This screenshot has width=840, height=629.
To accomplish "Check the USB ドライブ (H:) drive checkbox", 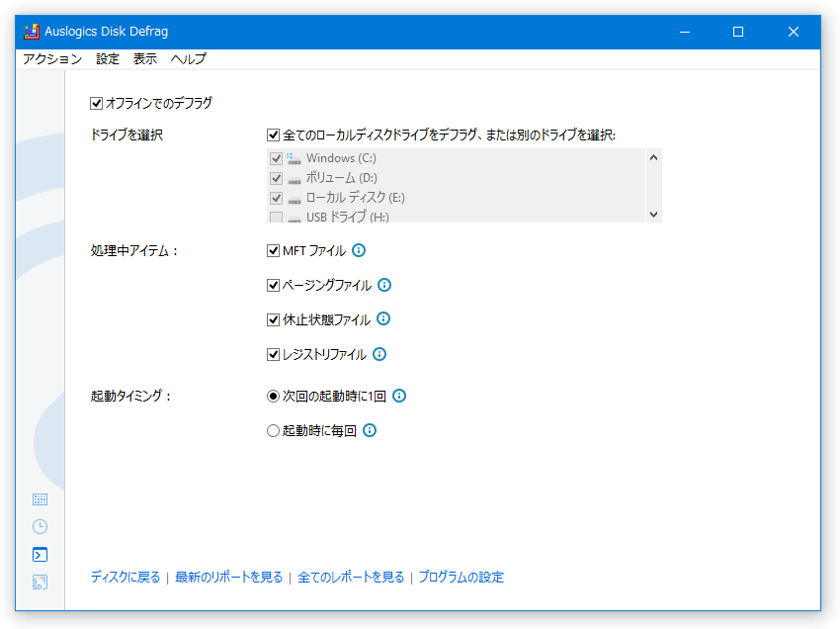I will tap(276, 217).
